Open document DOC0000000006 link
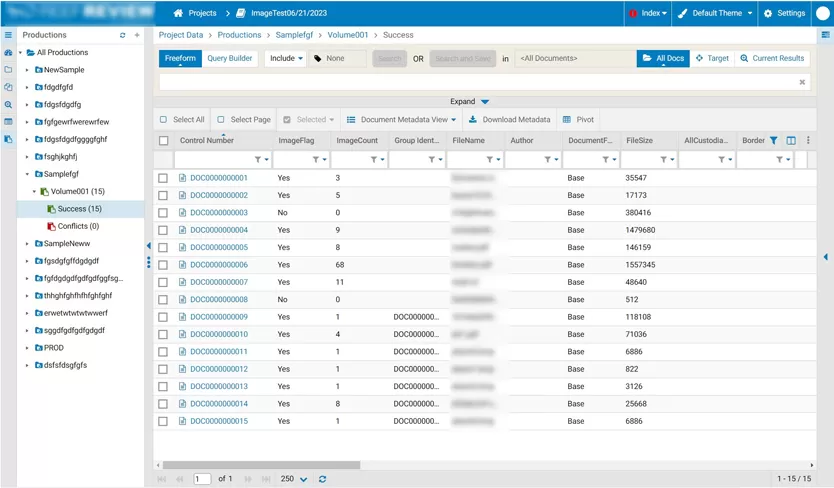Viewport: 834px width, 488px height. coord(218,265)
